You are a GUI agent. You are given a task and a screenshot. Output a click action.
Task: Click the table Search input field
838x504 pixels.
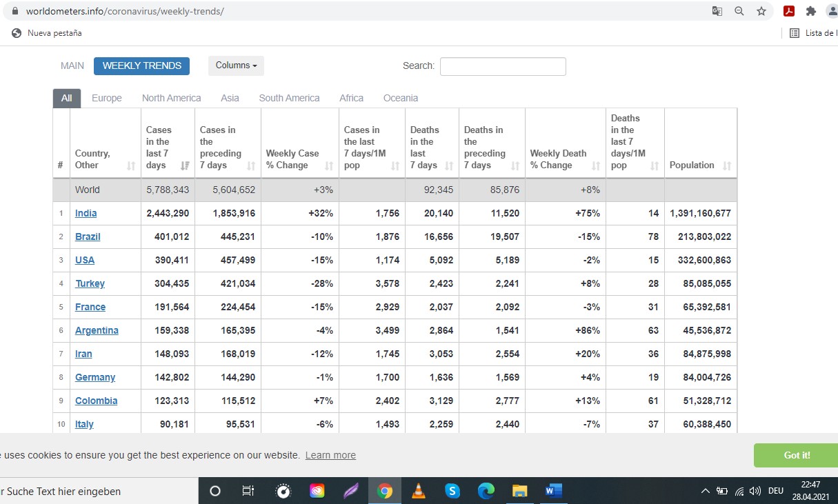point(503,66)
